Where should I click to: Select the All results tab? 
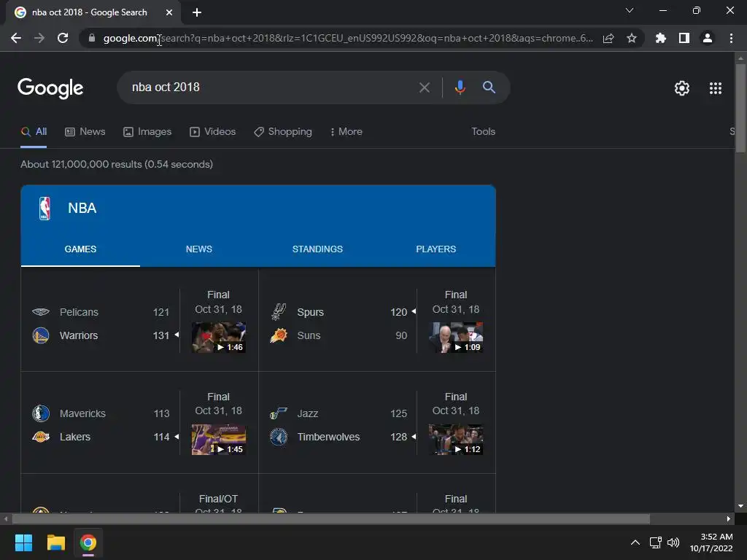34,131
